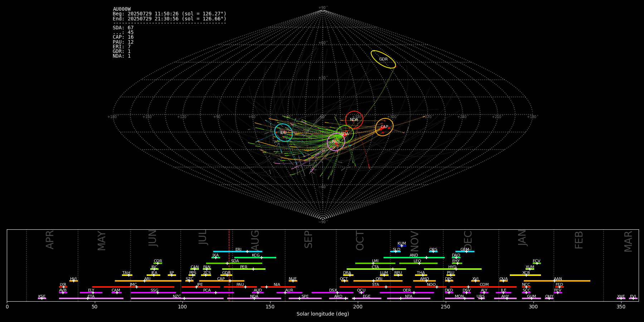Click the 350 tick on solar longitude axis

click(621, 307)
